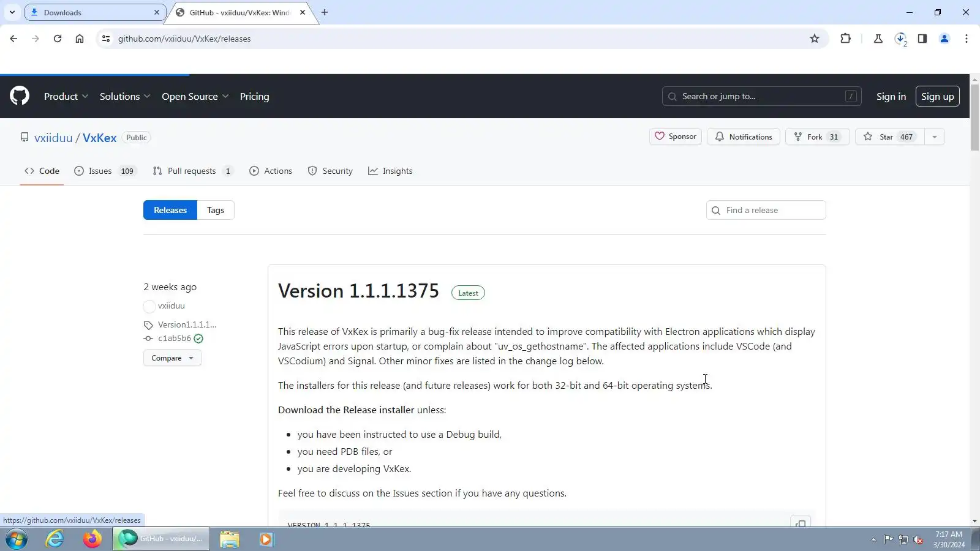Launch Internet Explorer from the taskbar
This screenshot has height=551, width=980.
coord(55,539)
